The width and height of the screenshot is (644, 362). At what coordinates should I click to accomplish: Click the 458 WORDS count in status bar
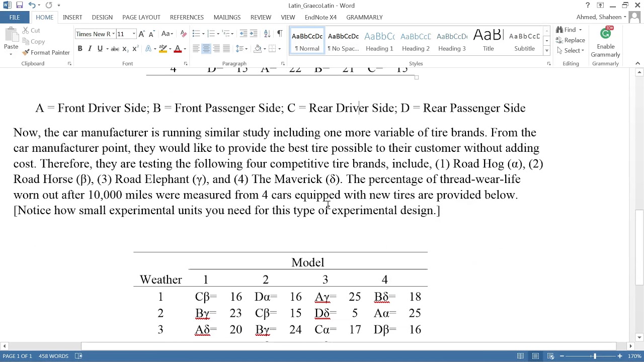click(x=53, y=356)
